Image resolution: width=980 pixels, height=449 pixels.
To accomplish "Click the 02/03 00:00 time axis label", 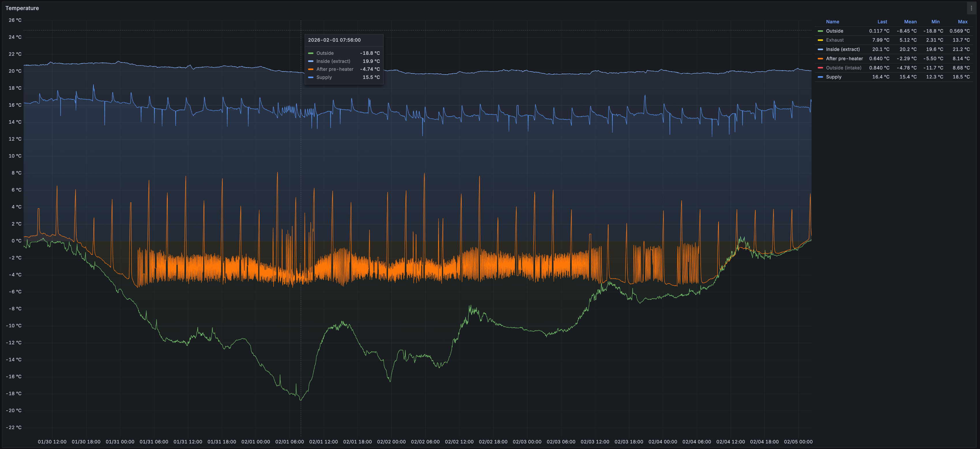I will pos(527,442).
